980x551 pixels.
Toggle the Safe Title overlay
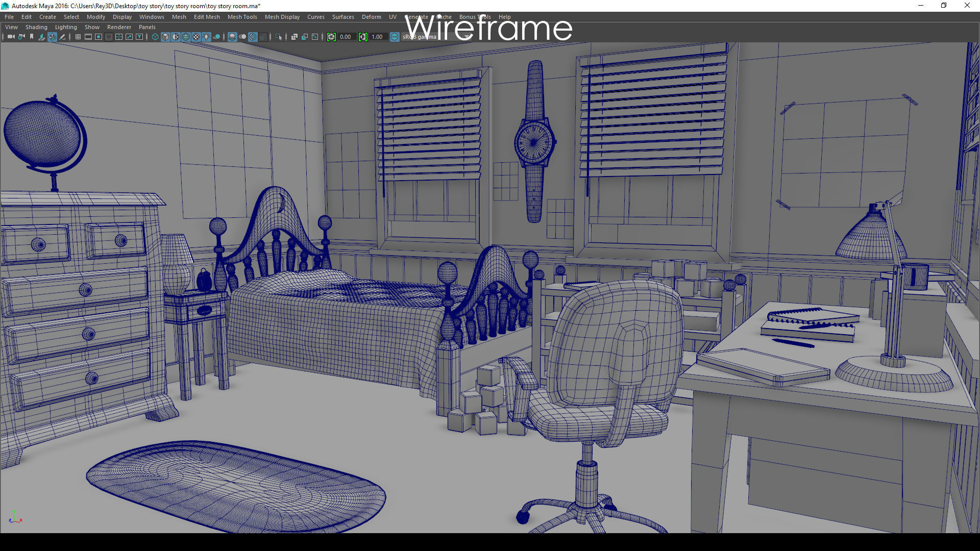[x=139, y=37]
